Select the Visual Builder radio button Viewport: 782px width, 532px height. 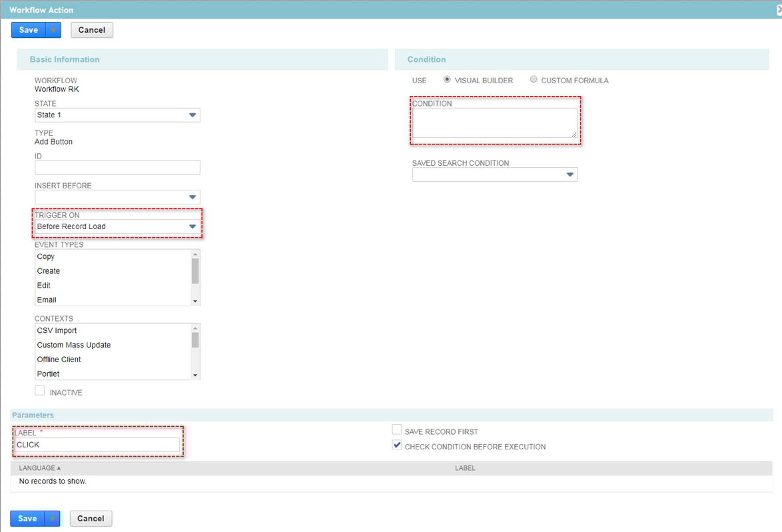pos(446,79)
